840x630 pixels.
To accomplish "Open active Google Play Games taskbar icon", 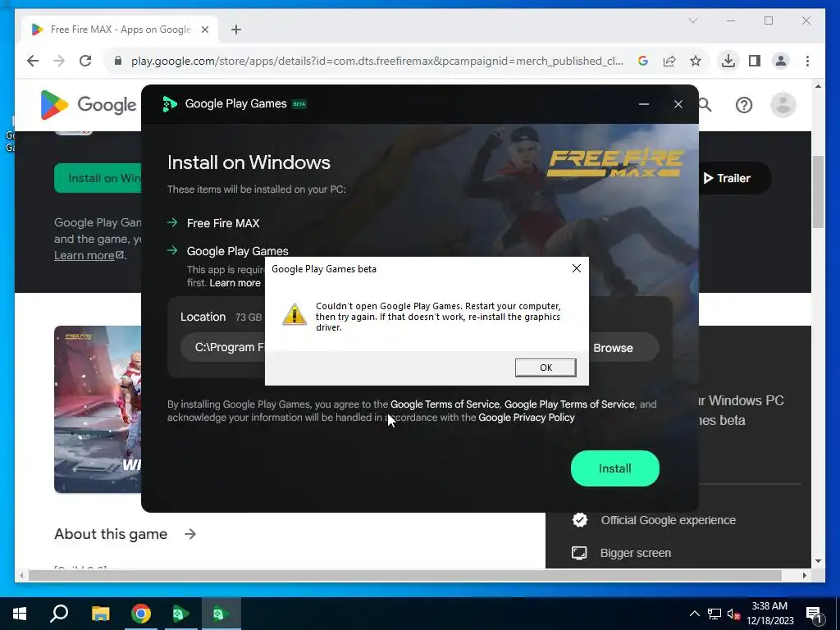I will [x=221, y=614].
